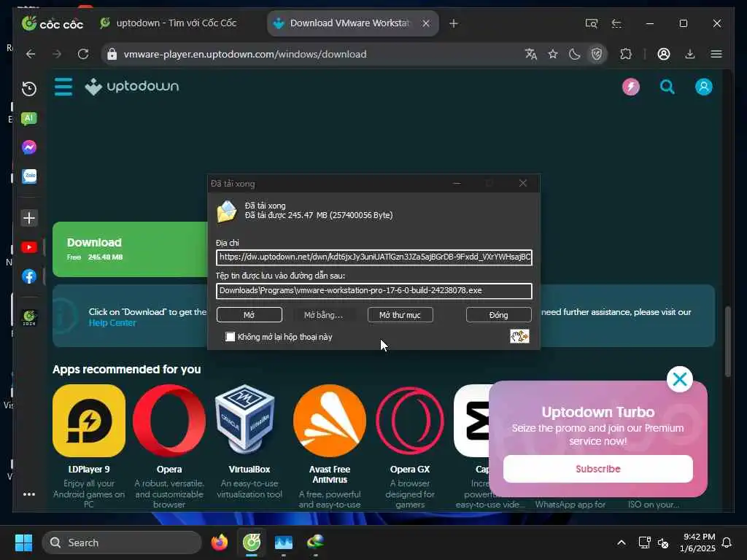Viewport: 747px width, 560px height.
Task: Click the Cốc Cốc browser logo
Action: [x=53, y=23]
